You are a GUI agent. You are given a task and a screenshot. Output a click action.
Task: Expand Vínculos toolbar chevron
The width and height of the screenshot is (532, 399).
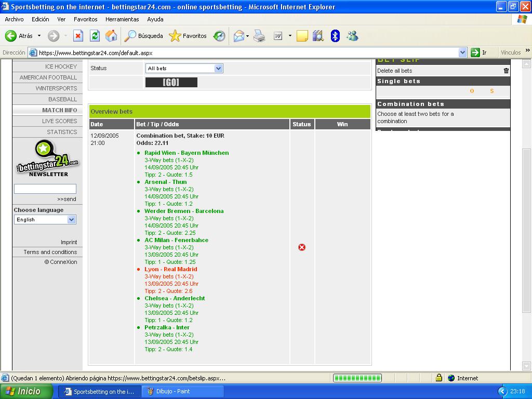(x=528, y=50)
